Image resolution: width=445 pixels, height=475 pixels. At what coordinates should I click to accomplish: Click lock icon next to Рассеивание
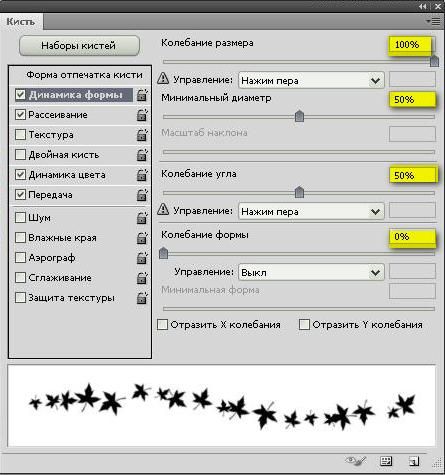(142, 115)
